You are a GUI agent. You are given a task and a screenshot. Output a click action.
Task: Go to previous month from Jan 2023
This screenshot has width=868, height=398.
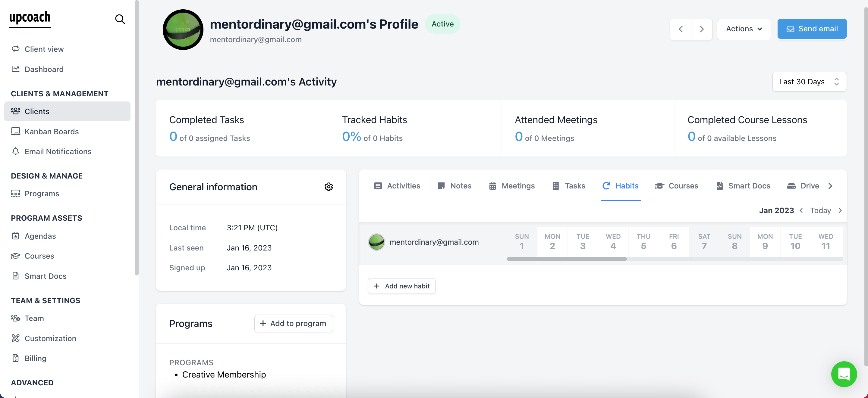(802, 210)
